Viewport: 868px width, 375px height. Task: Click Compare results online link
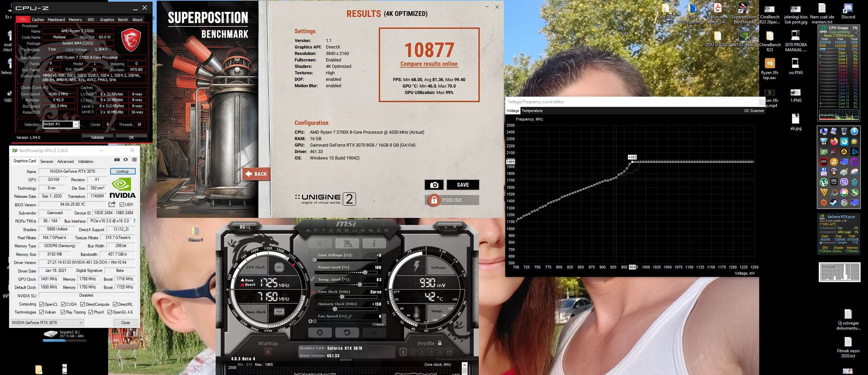[429, 64]
